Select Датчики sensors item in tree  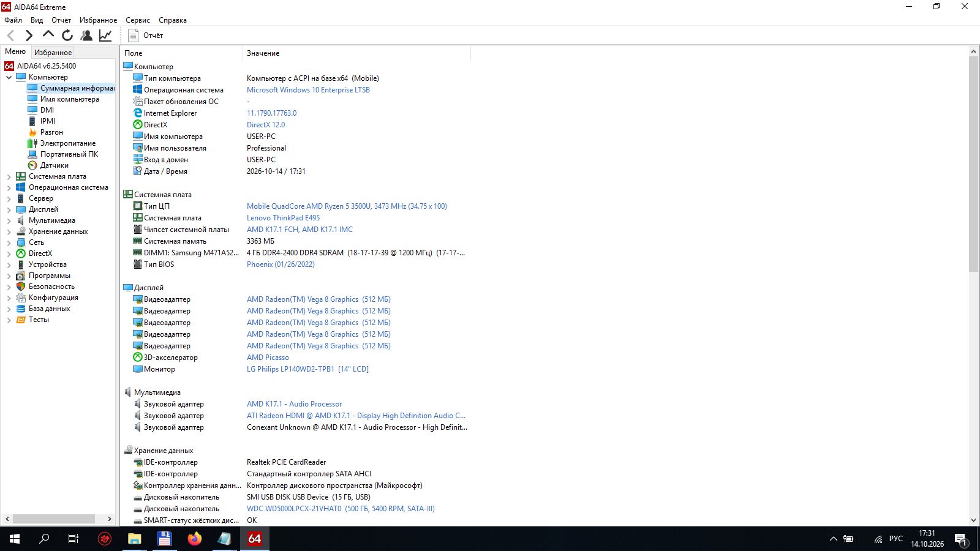click(x=54, y=165)
